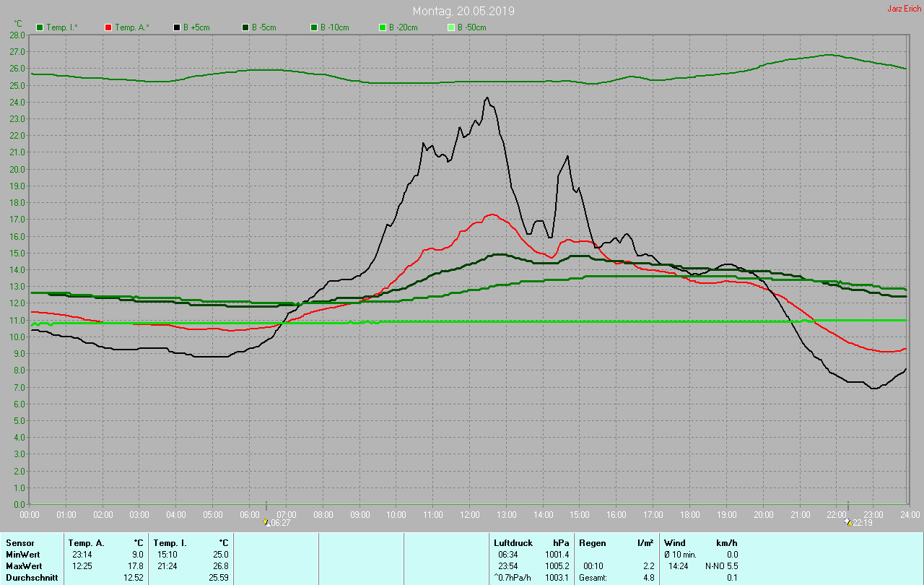Image resolution: width=924 pixels, height=585 pixels.
Task: Click the Temp. A. maximum time 12:25
Action: point(82,565)
